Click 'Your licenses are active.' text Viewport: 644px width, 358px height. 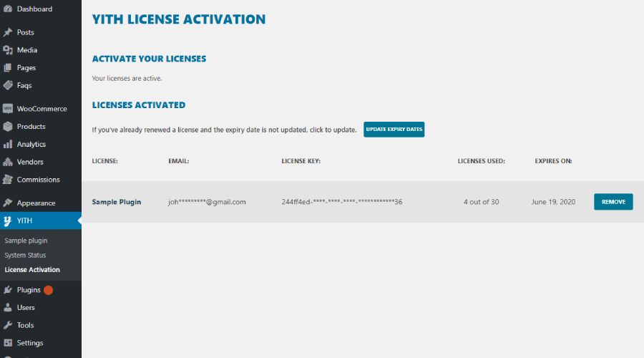coord(127,78)
